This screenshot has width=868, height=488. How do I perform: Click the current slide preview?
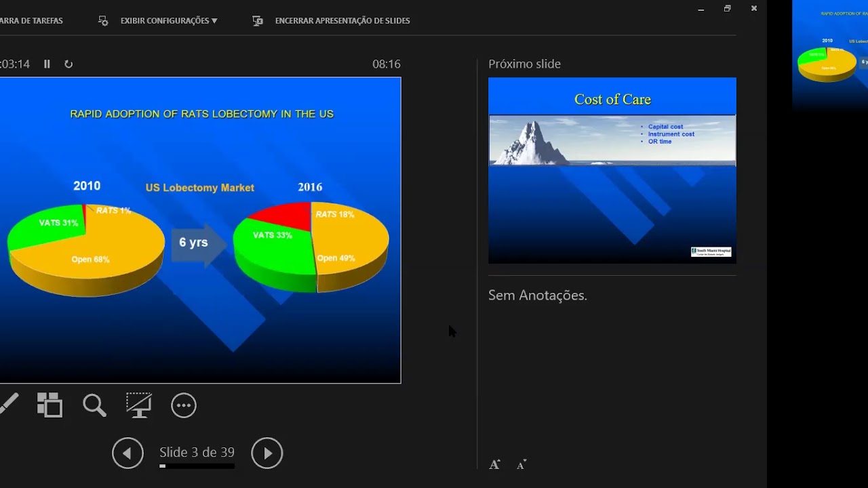(x=200, y=230)
